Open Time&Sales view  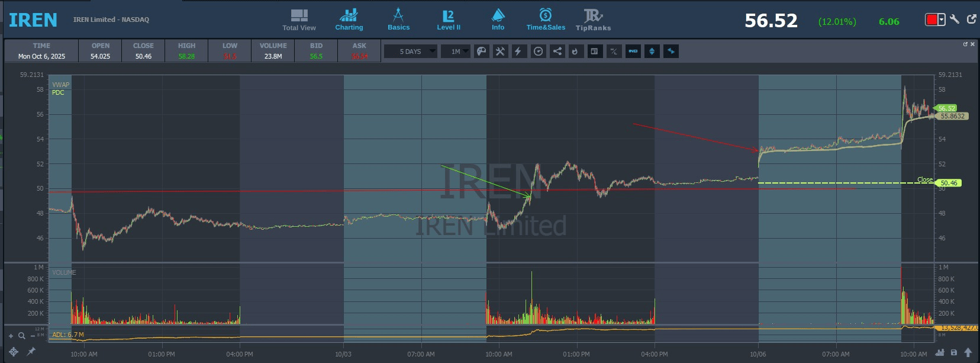(546, 20)
